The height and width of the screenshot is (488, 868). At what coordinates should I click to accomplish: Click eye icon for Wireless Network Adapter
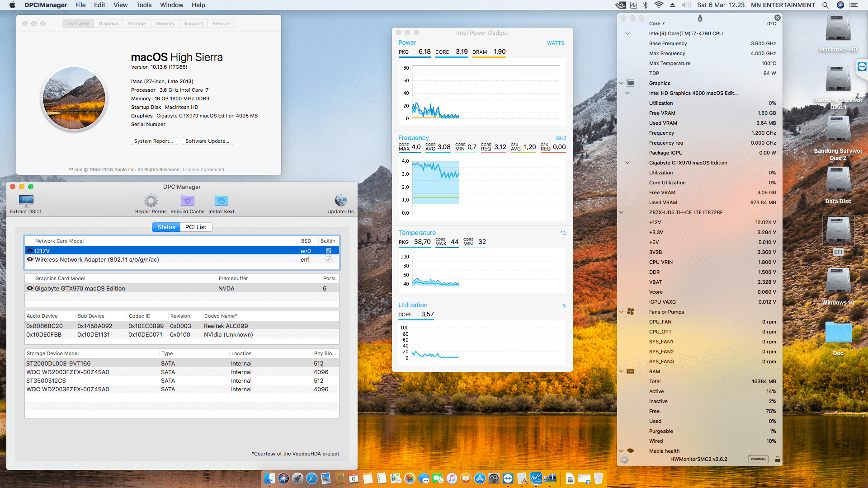tap(30, 259)
